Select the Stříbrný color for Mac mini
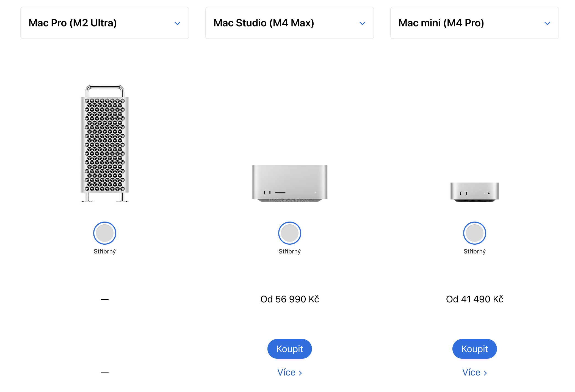This screenshot has width=575, height=392. 474,233
